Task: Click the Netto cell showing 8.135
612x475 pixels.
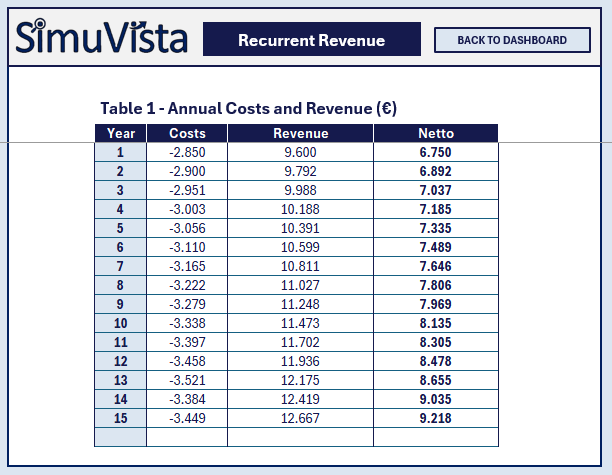Action: click(435, 323)
